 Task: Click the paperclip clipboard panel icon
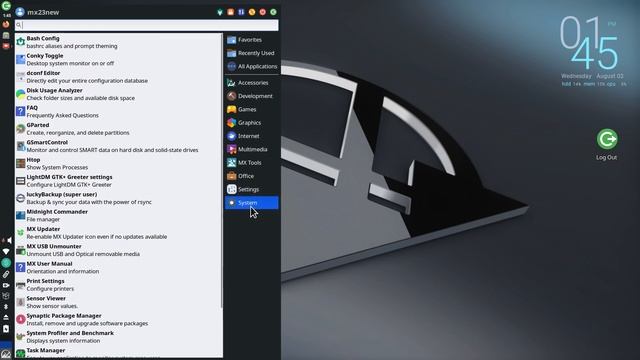[6, 274]
